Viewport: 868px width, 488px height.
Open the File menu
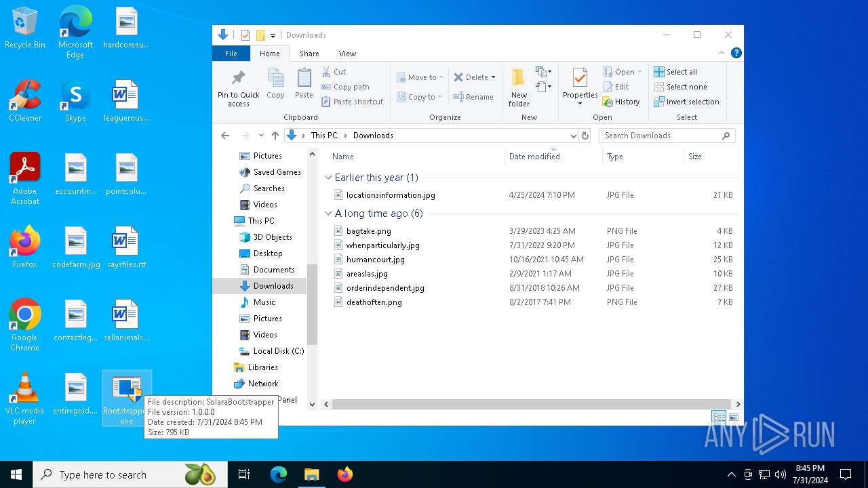click(231, 54)
